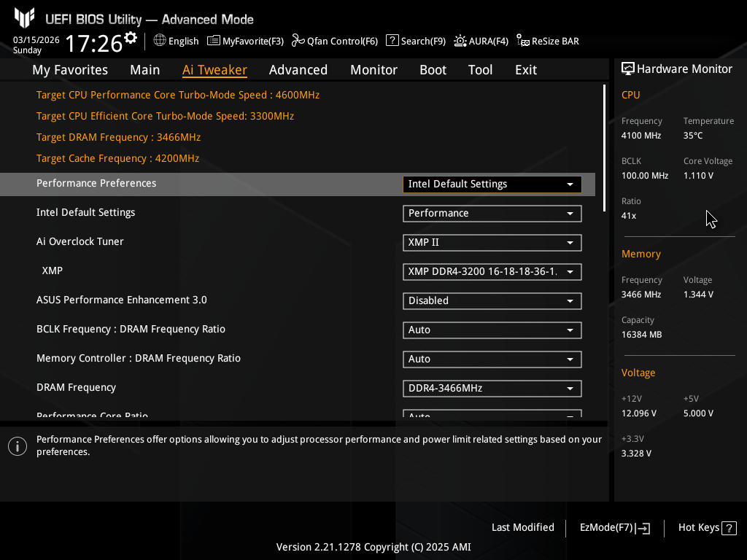Click the Hot Keys question mark icon

tap(729, 528)
